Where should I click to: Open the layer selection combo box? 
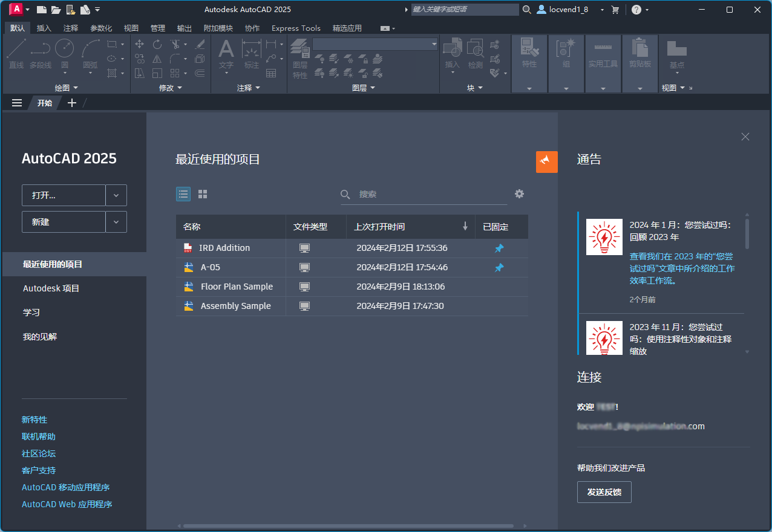click(x=375, y=44)
